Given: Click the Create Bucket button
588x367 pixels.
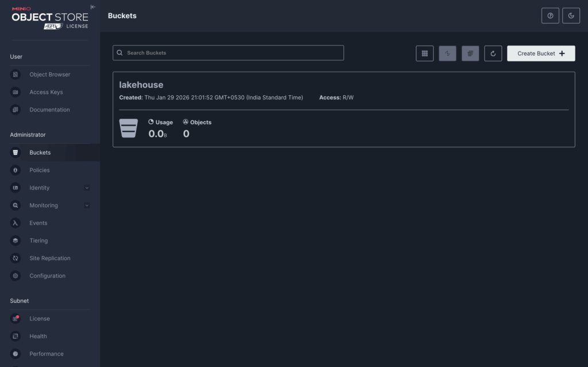Looking at the screenshot, I should pos(541,53).
